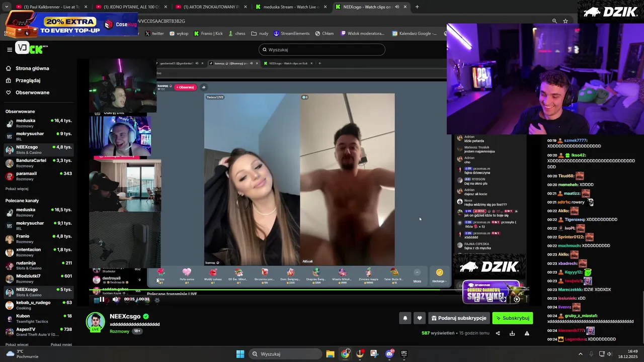Collapse recommended list with Pokaż mniej
Viewport: 644px width, 362px height.
pyautogui.click(x=61, y=345)
